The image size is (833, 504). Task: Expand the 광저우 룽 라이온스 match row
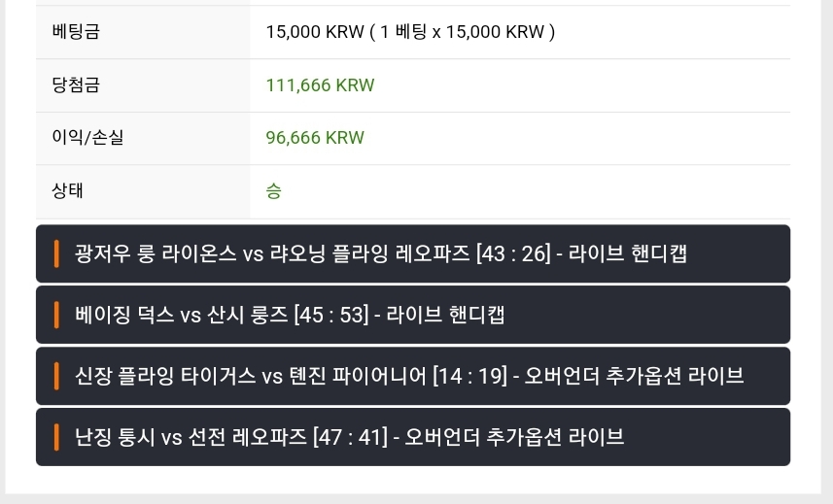pos(413,253)
